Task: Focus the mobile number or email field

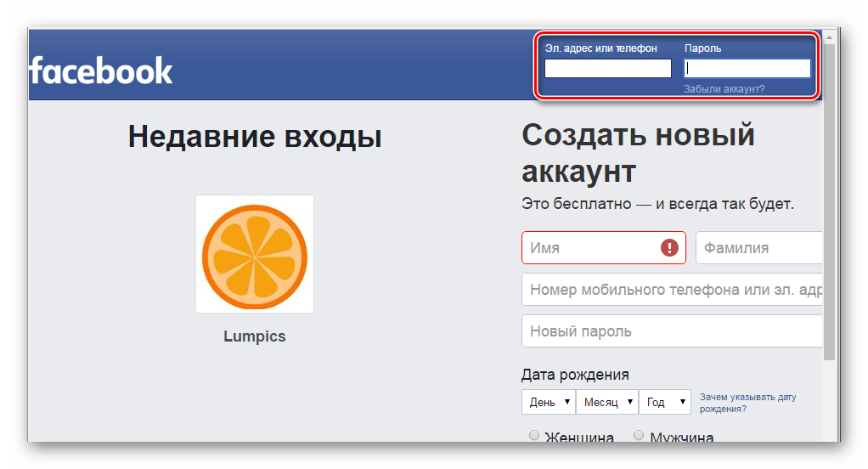Action: tap(672, 289)
